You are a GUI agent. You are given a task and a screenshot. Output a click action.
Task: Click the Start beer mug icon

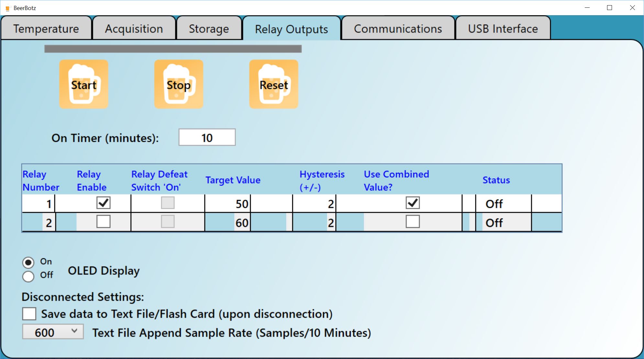pos(83,84)
